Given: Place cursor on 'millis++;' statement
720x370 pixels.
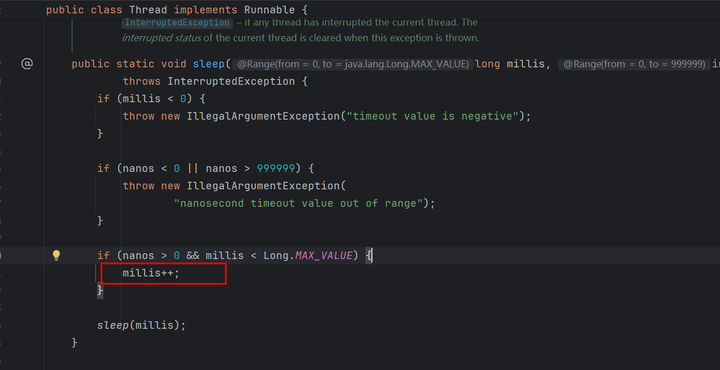Looking at the screenshot, I should (151, 273).
